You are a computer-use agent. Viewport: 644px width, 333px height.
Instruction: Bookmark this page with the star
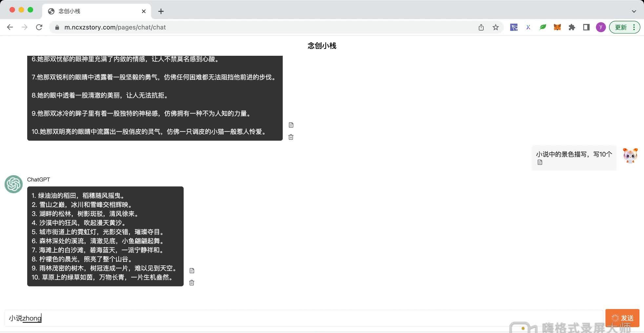click(x=496, y=27)
